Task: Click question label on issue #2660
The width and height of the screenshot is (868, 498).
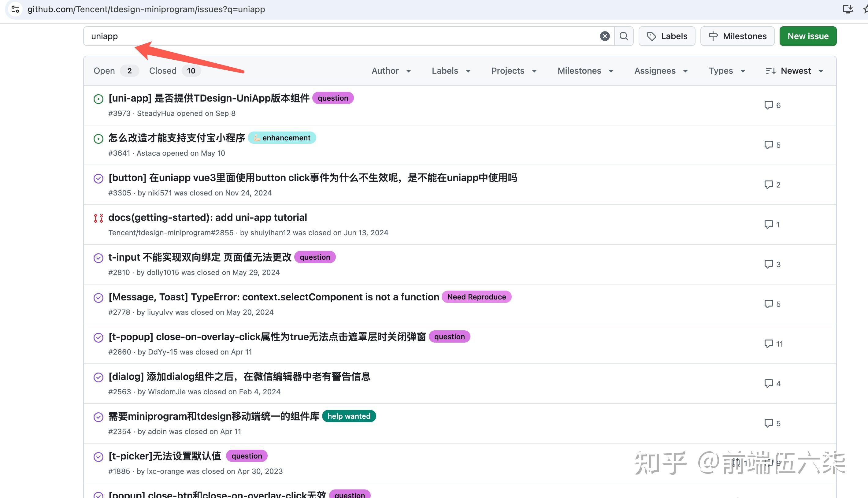Action: pyautogui.click(x=449, y=337)
